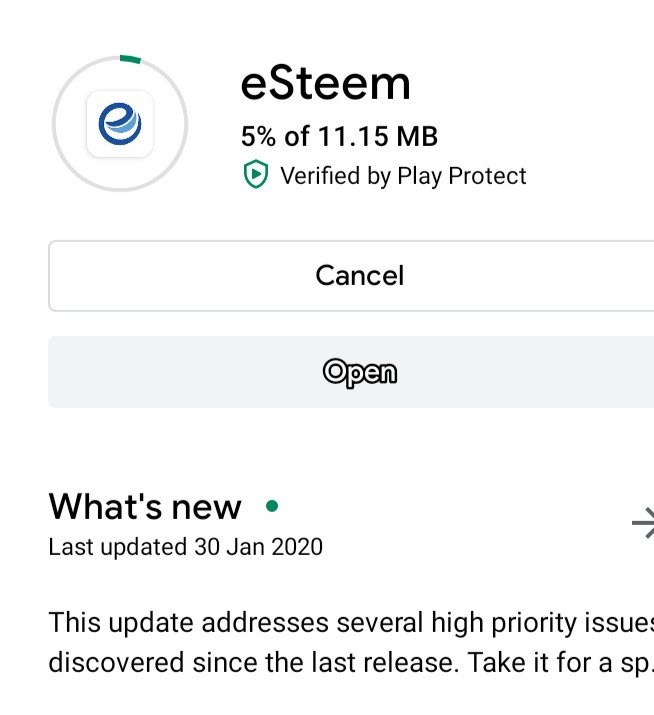Click the green dot beside What's new
Screen dimensions: 654x715
272,506
